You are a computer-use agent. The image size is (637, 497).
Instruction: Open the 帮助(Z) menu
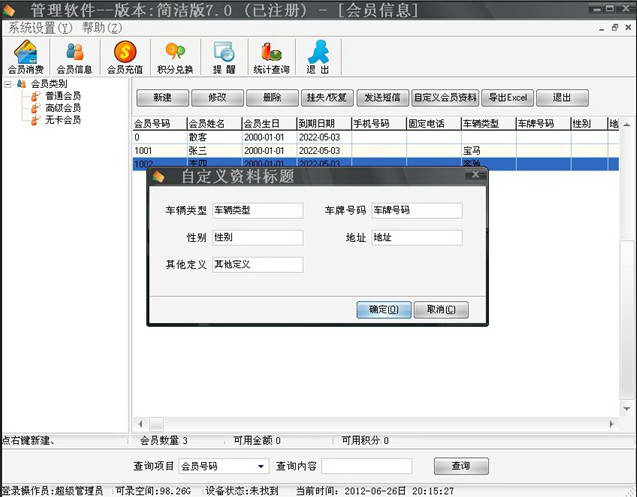point(102,28)
